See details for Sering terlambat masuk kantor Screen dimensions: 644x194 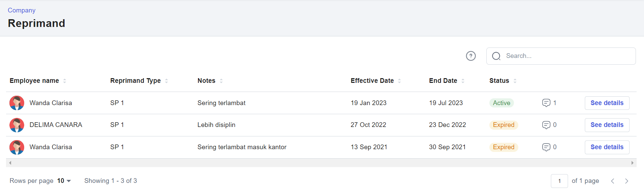(607, 147)
